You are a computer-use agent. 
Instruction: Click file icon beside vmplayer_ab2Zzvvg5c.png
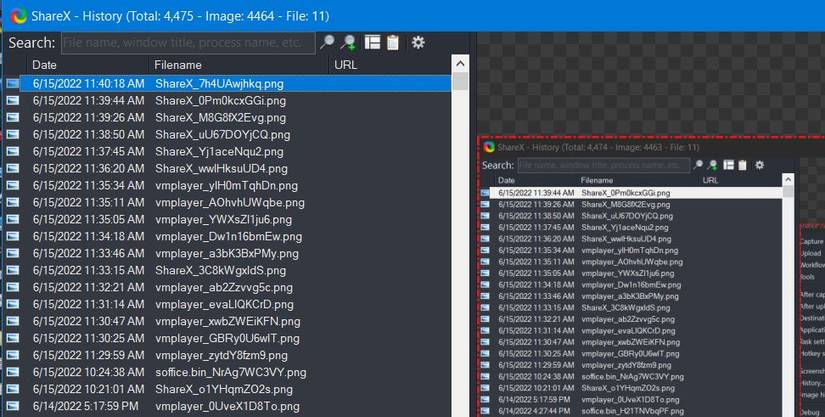tap(13, 287)
